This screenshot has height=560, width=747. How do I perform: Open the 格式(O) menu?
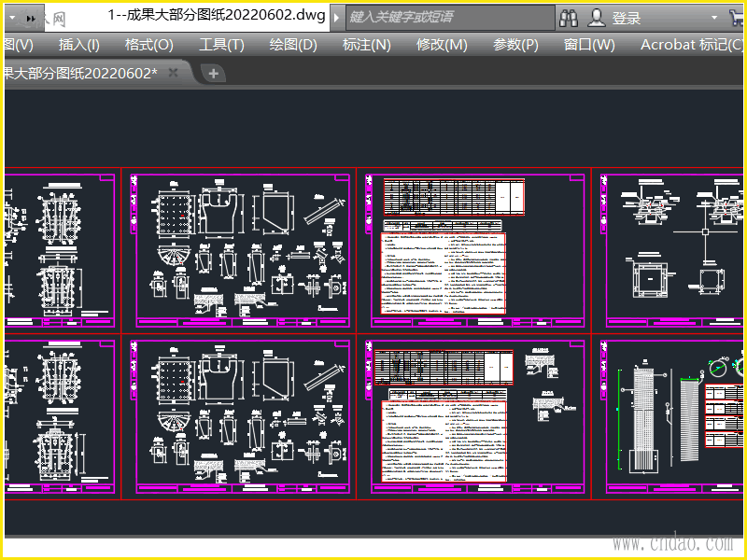coord(149,45)
